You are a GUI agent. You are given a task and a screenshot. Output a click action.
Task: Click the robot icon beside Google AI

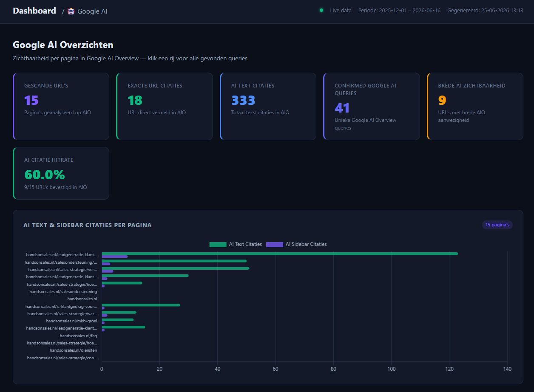[71, 11]
